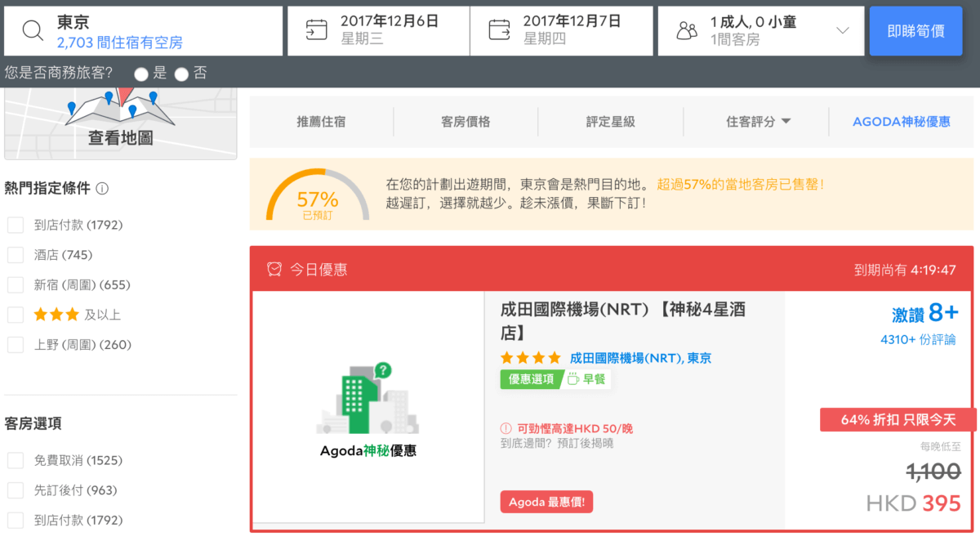The width and height of the screenshot is (980, 541).
Task: Click the 57% 已預訂 booking gauge
Action: coord(318,195)
